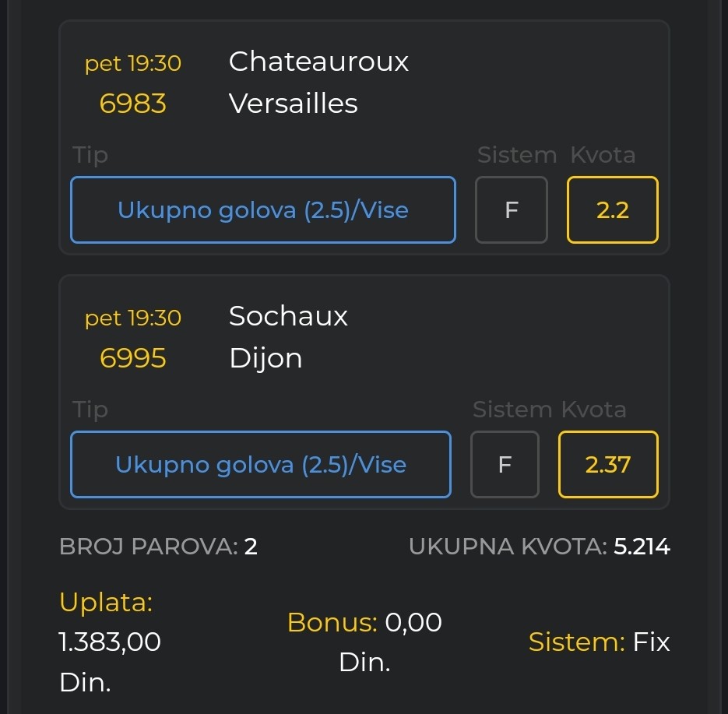Toggle the F system box for Chateauroux match
This screenshot has width=728, height=714.
[512, 209]
